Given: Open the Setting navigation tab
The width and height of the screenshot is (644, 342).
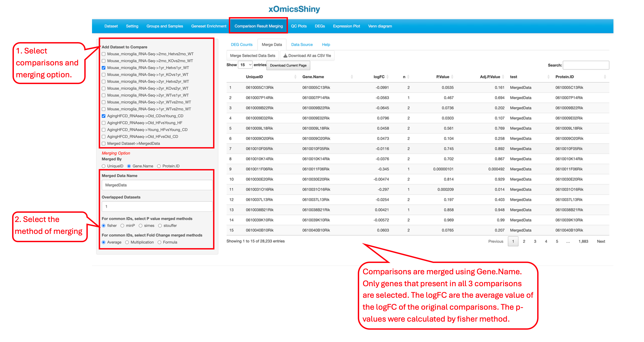Looking at the screenshot, I should [x=132, y=26].
